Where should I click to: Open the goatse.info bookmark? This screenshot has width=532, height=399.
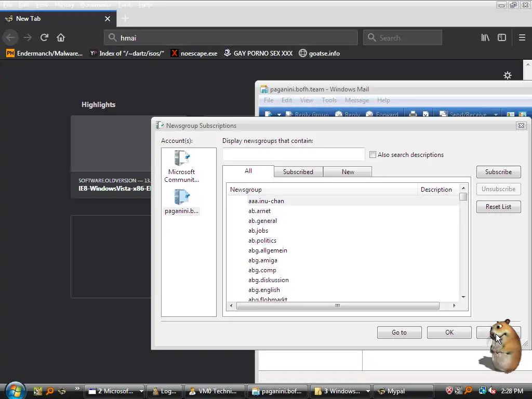click(320, 54)
